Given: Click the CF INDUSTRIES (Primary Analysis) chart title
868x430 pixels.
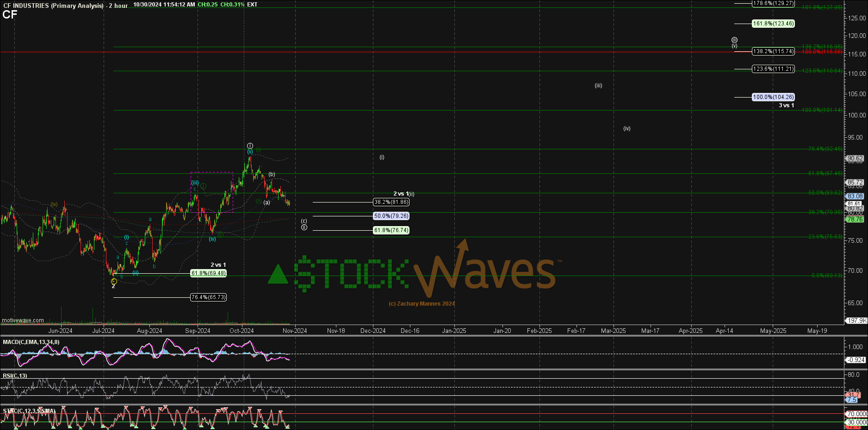Looking at the screenshot, I should pos(52,6).
